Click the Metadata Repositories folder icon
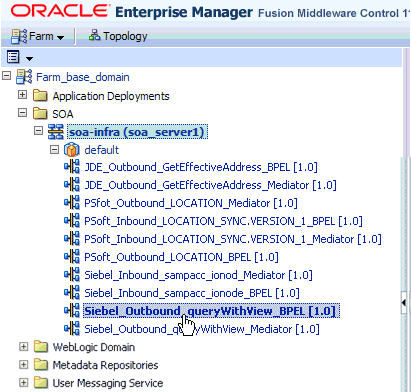This screenshot has width=411, height=392. 41,365
